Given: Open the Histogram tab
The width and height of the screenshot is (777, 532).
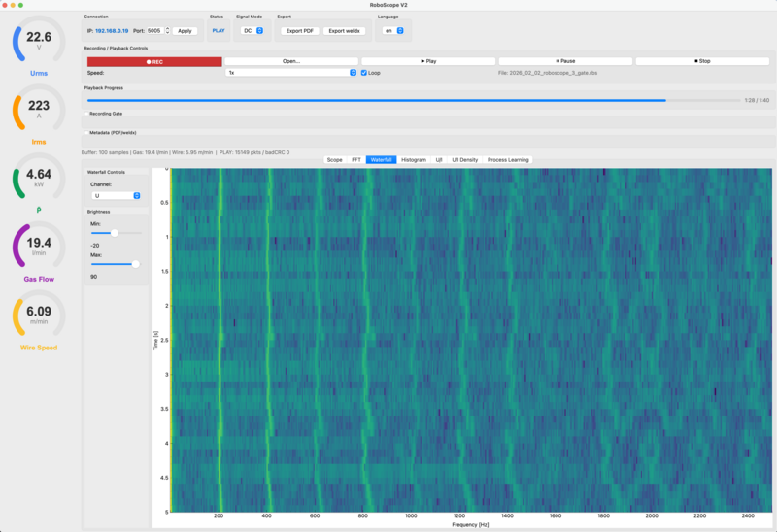Looking at the screenshot, I should click(x=414, y=159).
